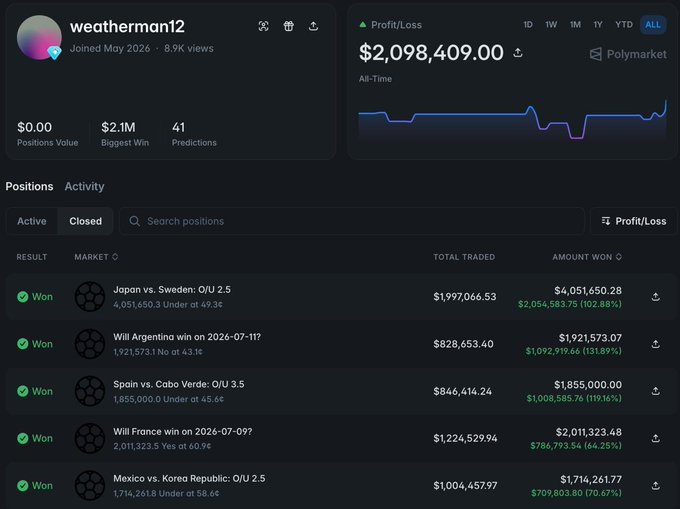
Task: Click the $4,051,650.28 amount won
Action: pyautogui.click(x=588, y=290)
